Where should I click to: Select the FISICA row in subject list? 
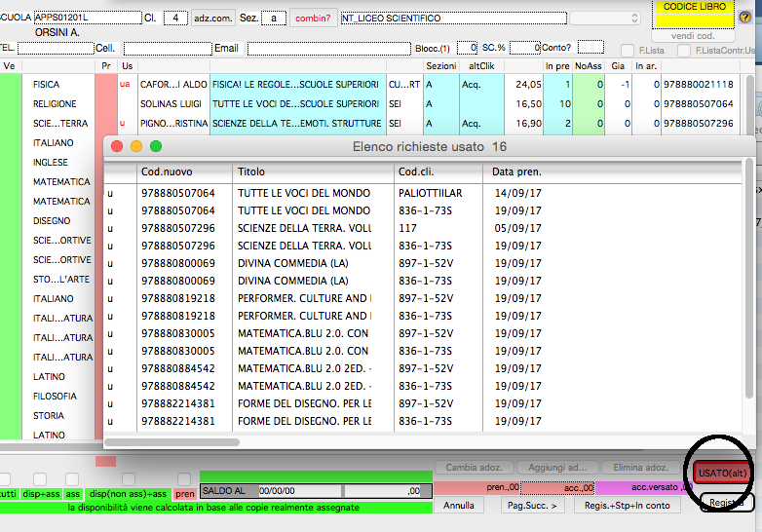pyautogui.click(x=46, y=85)
